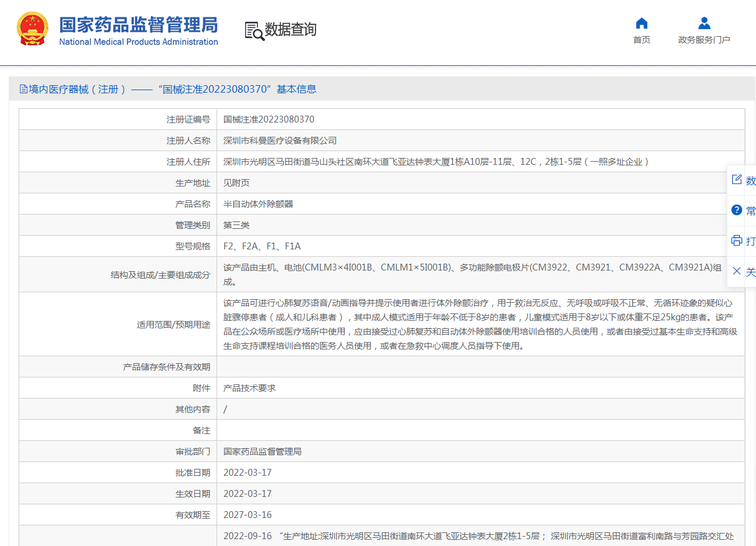Click 国家药品监督管理局 site title
This screenshot has height=546, width=756.
coord(139,25)
